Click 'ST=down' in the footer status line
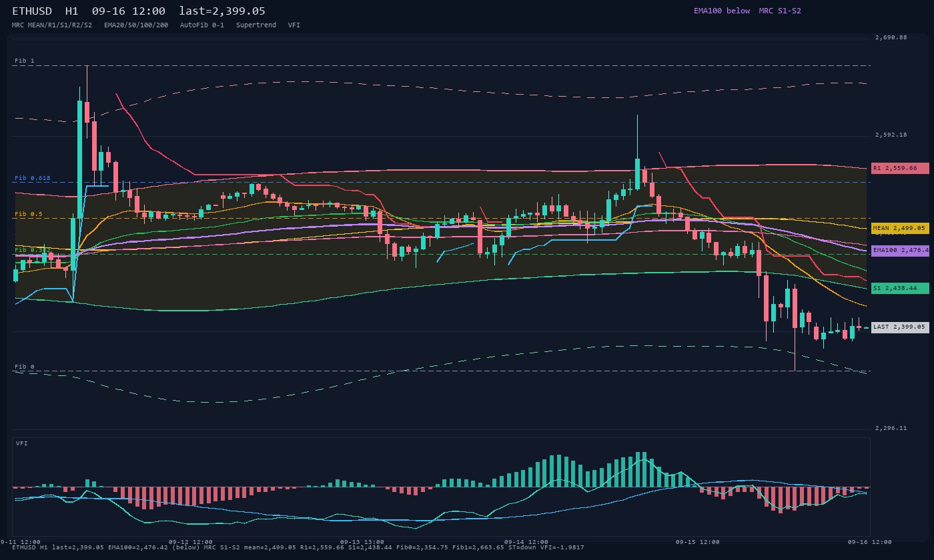 pos(524,547)
